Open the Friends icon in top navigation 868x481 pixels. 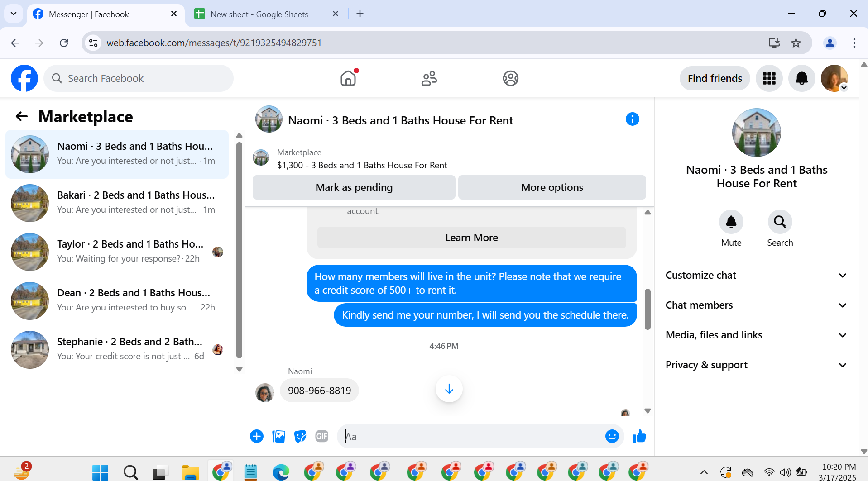[x=429, y=78]
